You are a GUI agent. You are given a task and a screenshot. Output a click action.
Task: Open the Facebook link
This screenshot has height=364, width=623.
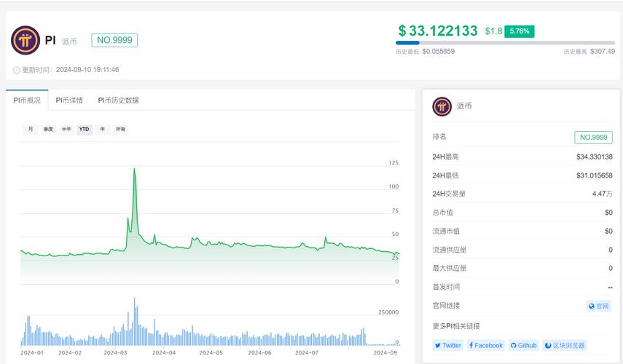click(x=485, y=345)
